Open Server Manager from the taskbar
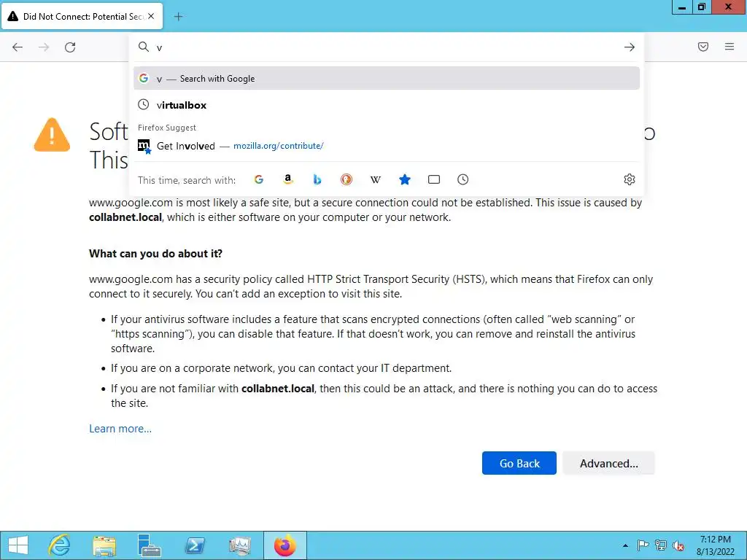Image resolution: width=747 pixels, height=560 pixels. click(149, 545)
